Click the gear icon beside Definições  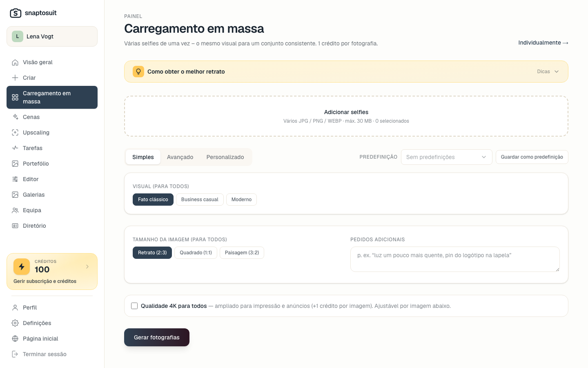[15, 323]
